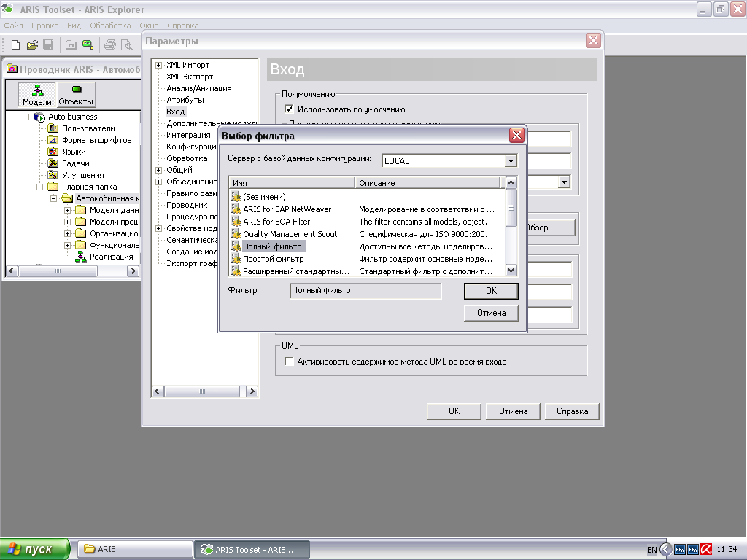Viewport: 747px width, 560px height.
Task: Click Отмена in Параметры dialog
Action: [x=513, y=411]
